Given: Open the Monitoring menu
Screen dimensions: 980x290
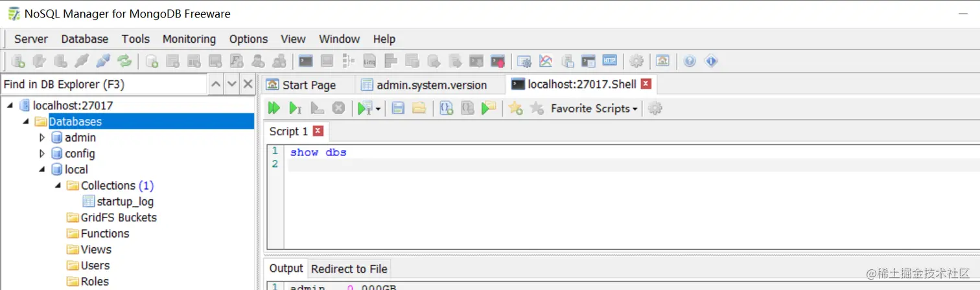Looking at the screenshot, I should 189,39.
